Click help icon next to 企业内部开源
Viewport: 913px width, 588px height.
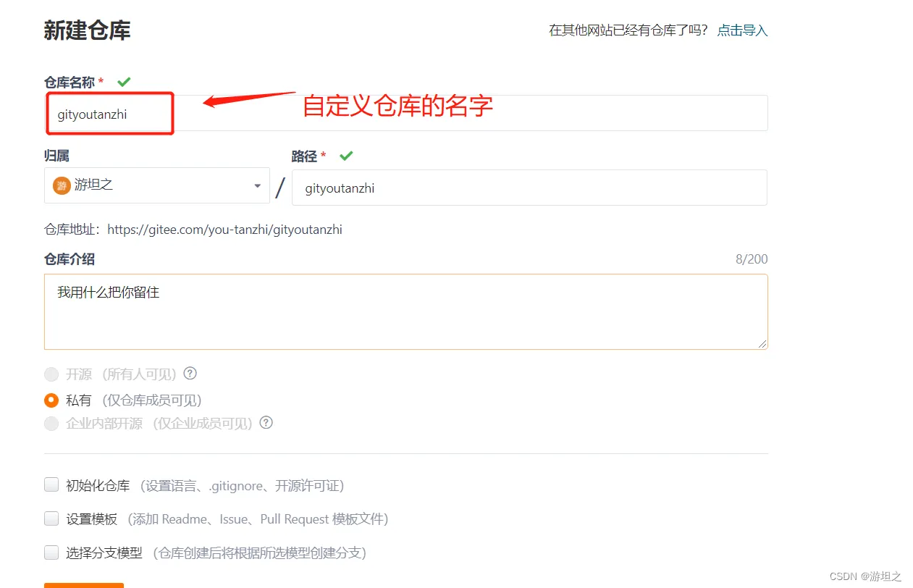[266, 423]
